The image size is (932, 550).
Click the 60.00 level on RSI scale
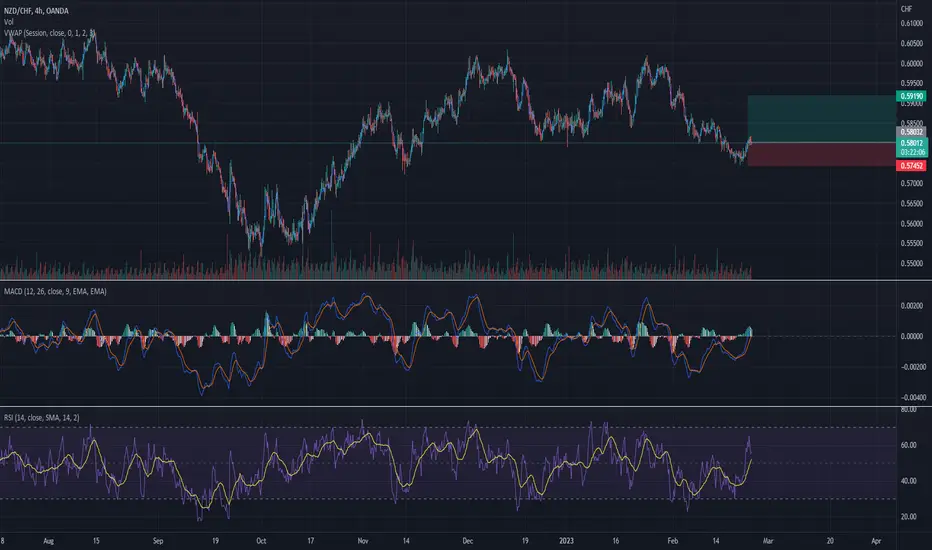point(908,445)
